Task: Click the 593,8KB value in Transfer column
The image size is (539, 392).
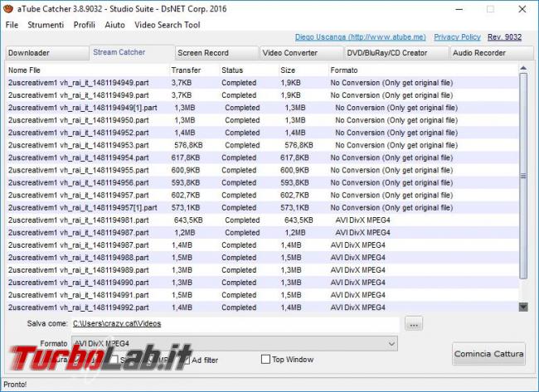Action: click(x=186, y=183)
